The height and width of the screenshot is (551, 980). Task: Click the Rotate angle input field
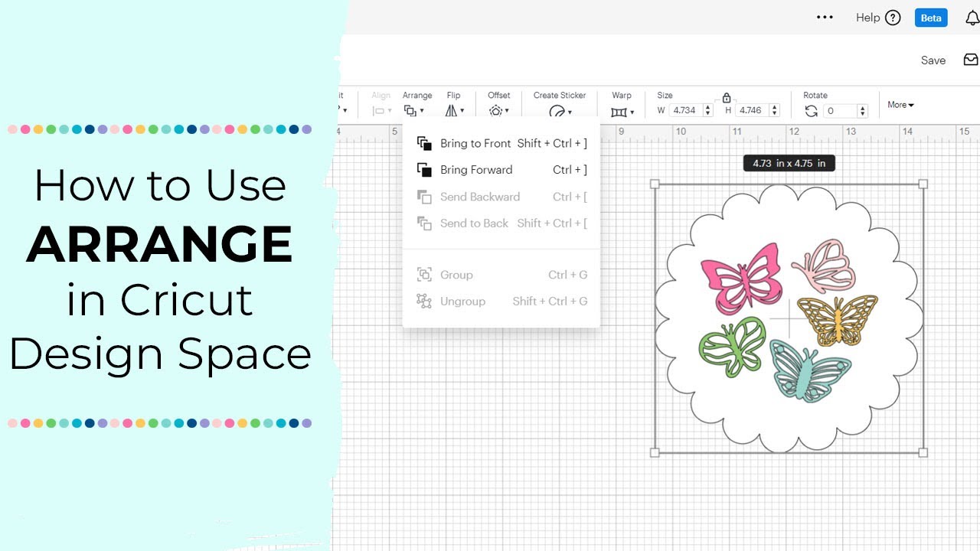[840, 111]
